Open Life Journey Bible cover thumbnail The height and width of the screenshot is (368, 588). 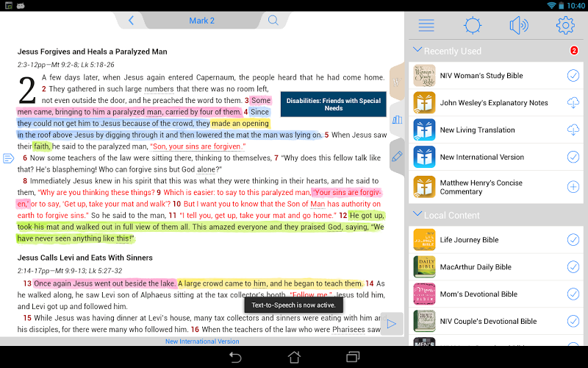pyautogui.click(x=424, y=240)
